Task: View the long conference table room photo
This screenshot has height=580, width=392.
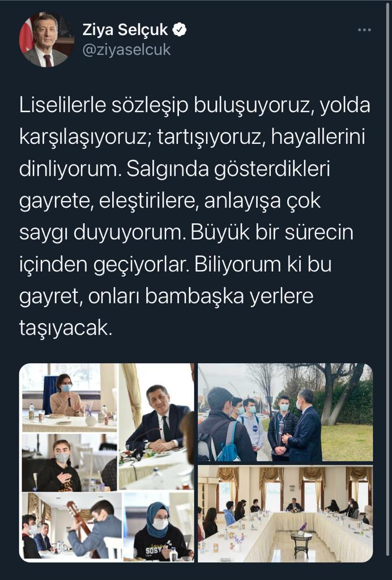Action: (x=285, y=514)
